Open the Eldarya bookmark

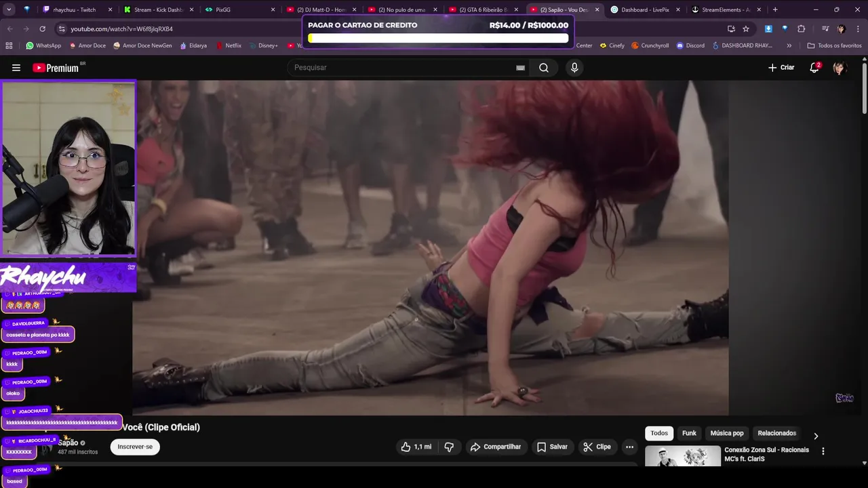point(193,45)
